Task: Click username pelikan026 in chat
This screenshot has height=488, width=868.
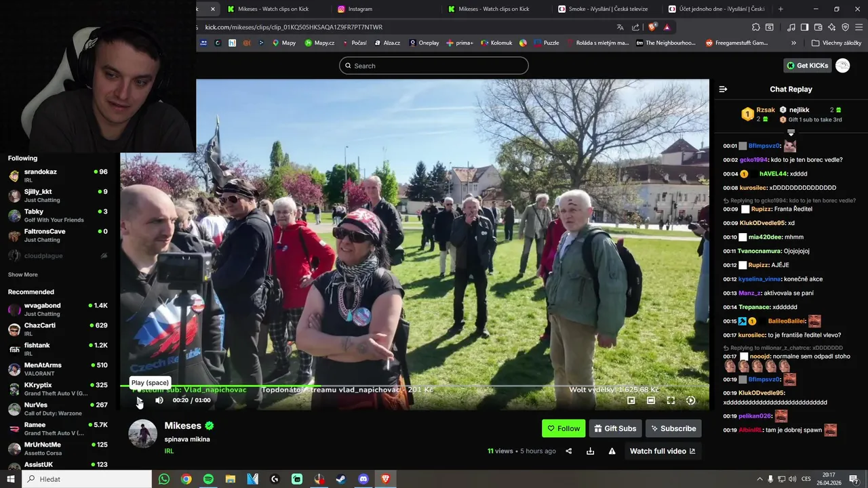Action: tap(755, 416)
